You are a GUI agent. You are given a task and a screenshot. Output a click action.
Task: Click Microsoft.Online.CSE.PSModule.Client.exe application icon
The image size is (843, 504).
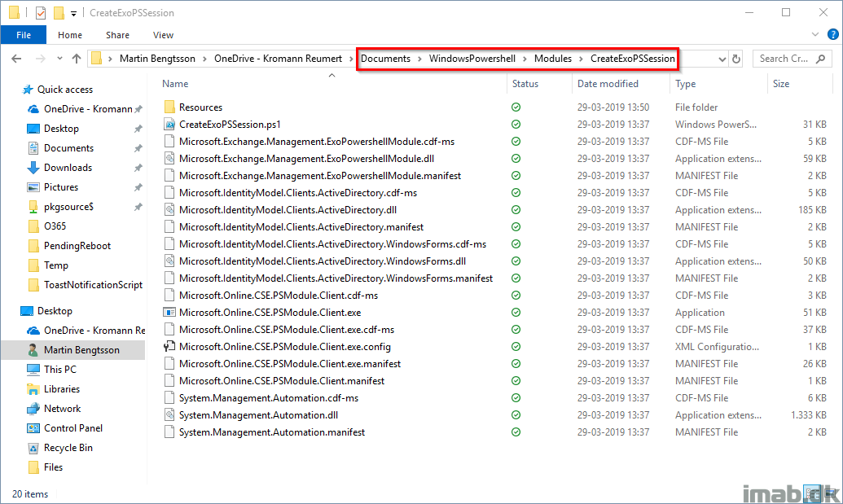(x=169, y=312)
